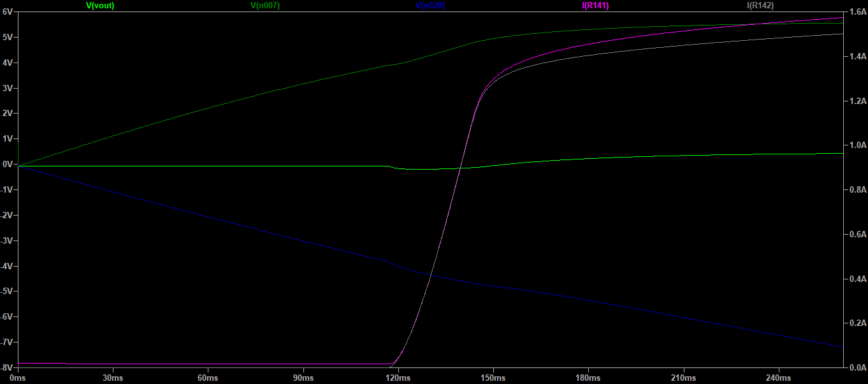The height and width of the screenshot is (384, 868).
Task: Click the -8V left axis label
Action: point(8,367)
